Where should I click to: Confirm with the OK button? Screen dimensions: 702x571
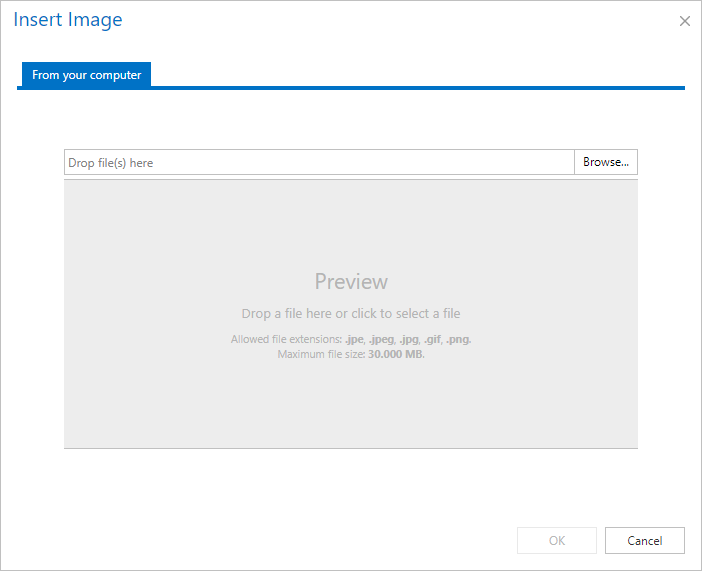point(557,541)
